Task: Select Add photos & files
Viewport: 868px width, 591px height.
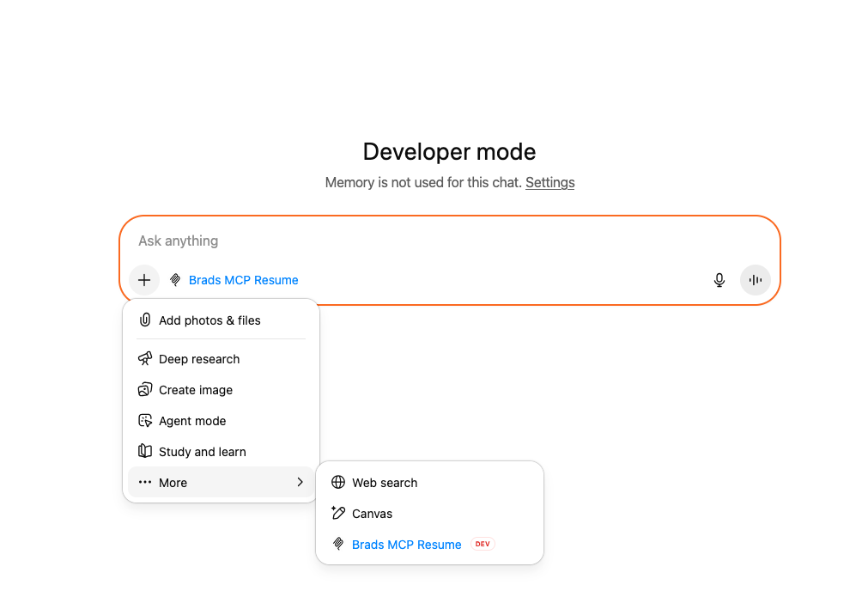Action: point(221,320)
